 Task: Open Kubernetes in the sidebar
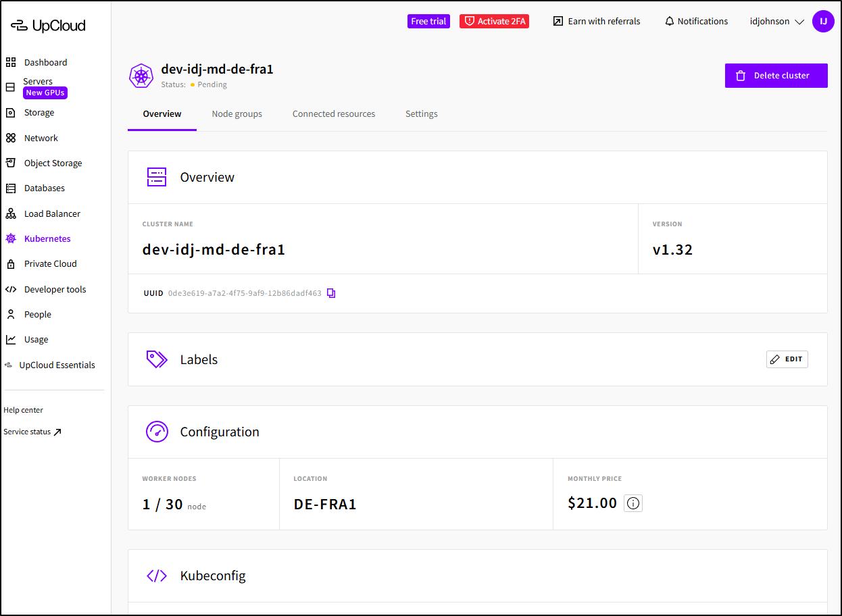(x=47, y=238)
